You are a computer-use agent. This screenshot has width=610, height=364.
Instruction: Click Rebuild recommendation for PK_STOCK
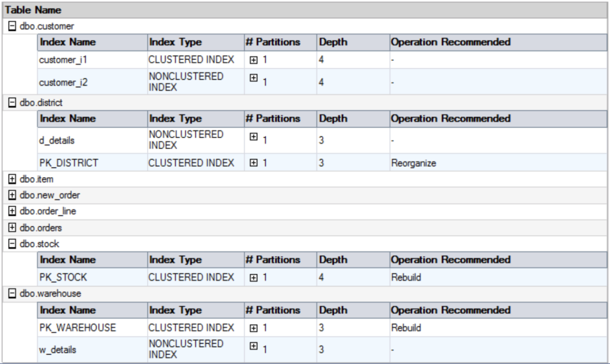pos(406,278)
